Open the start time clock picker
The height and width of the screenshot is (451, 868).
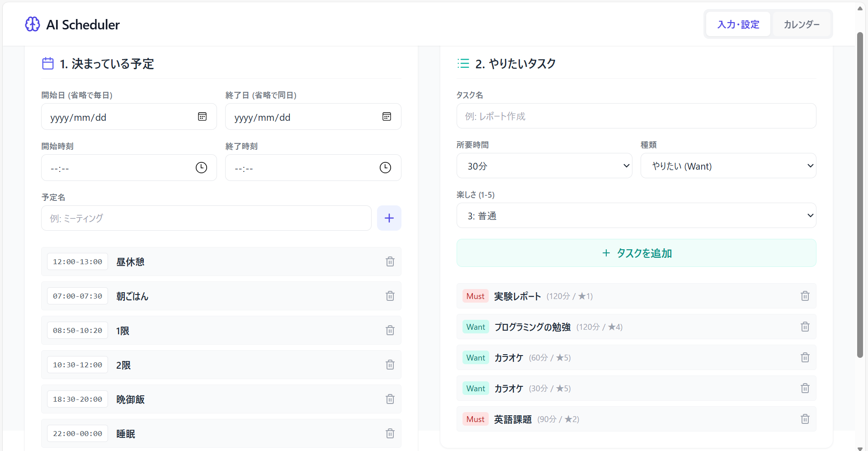point(201,168)
